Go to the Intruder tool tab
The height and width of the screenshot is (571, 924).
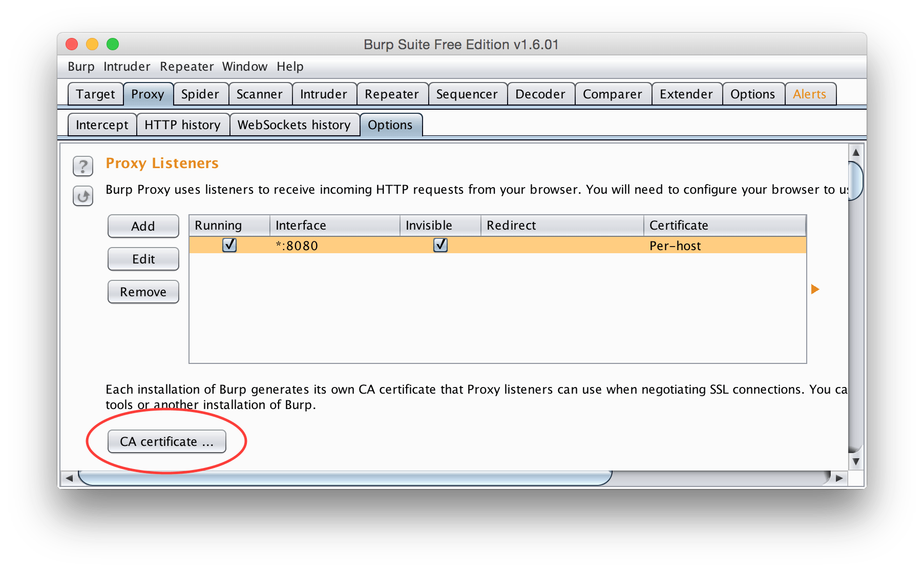pyautogui.click(x=324, y=94)
